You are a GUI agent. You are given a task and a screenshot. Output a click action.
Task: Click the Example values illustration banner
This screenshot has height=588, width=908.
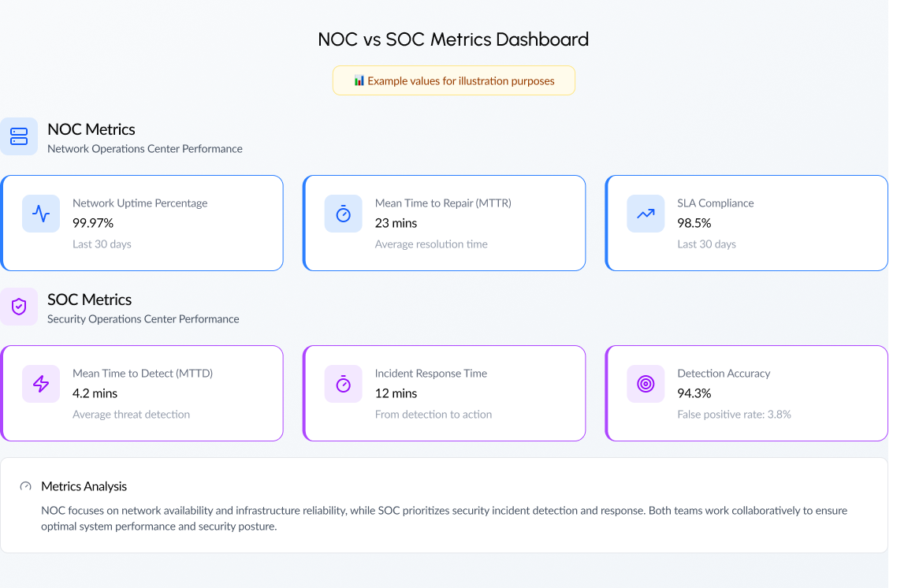[x=453, y=80]
